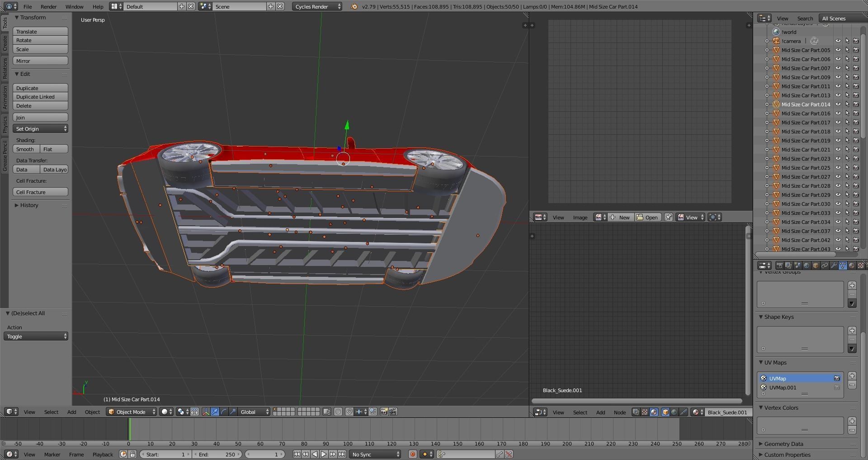
Task: Open the Texture properties tab
Action: (861, 266)
